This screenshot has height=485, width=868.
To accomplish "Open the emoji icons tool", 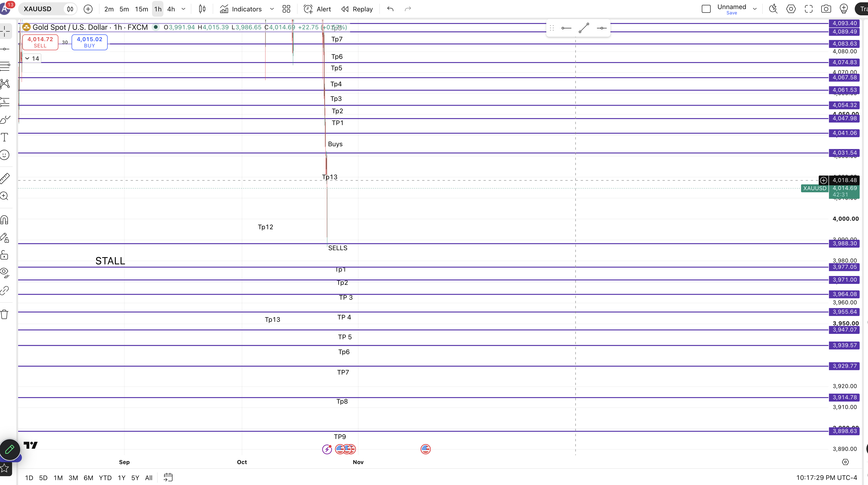I will 5,155.
